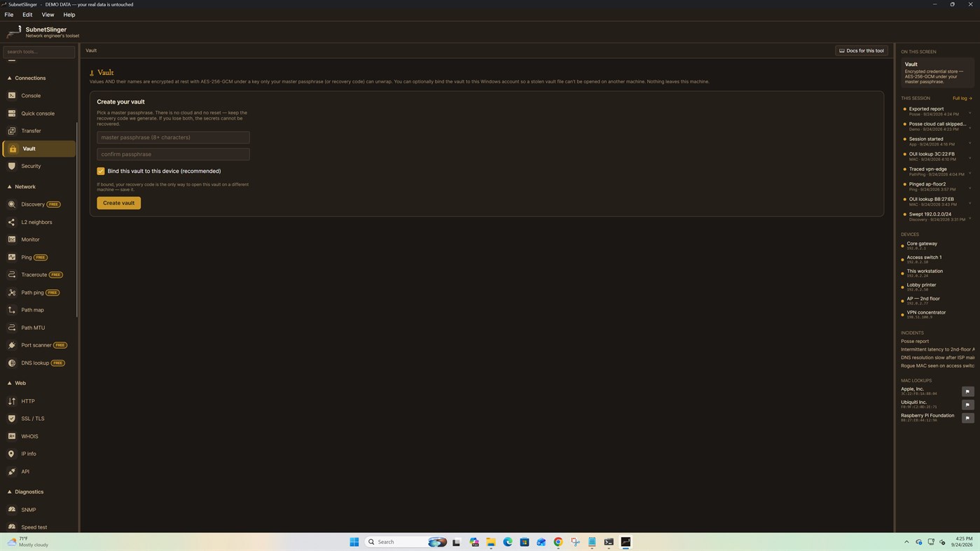Viewport: 980px width, 551px height.
Task: Expand the Exported report session entry chevron
Action: tap(969, 112)
